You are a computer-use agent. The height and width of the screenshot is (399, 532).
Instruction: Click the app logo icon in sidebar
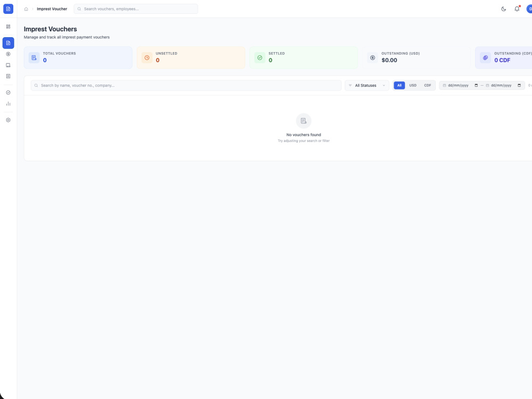[8, 9]
